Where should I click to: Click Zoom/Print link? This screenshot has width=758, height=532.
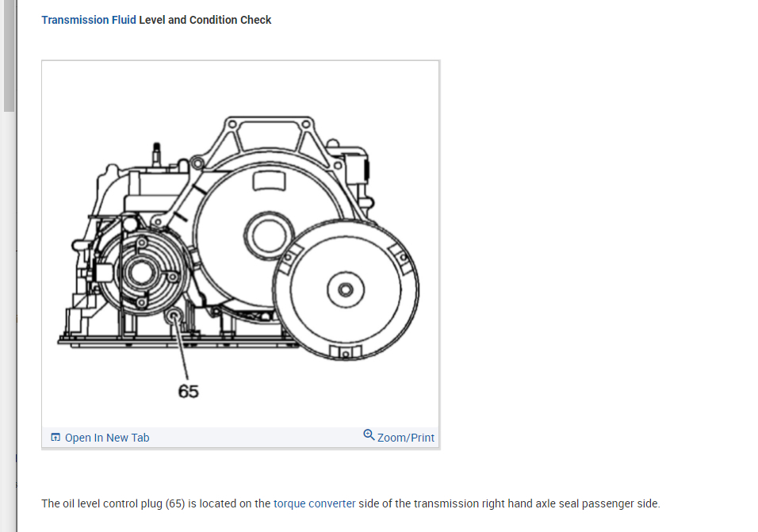coord(406,438)
